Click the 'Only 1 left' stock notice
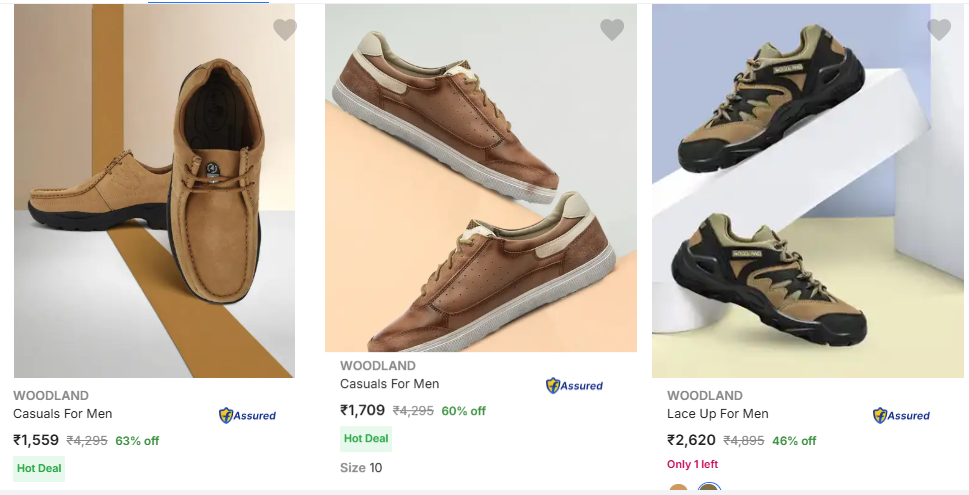 pos(692,464)
